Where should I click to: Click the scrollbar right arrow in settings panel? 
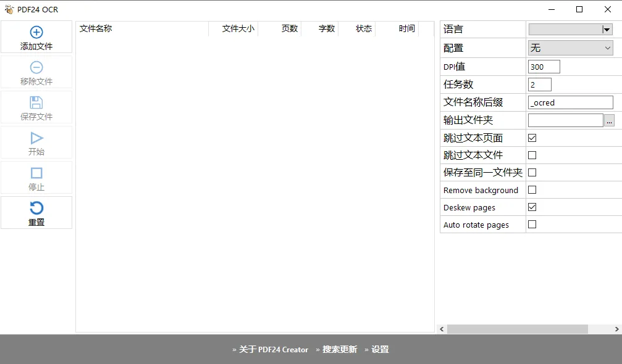616,329
